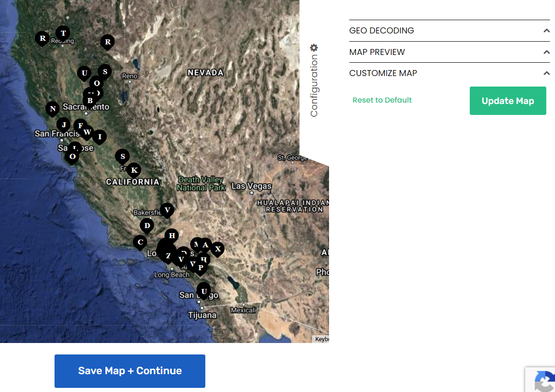Screen dimensions: 555x392
Task: Collapse the CUSTOMIZE MAP section
Action: 546,73
